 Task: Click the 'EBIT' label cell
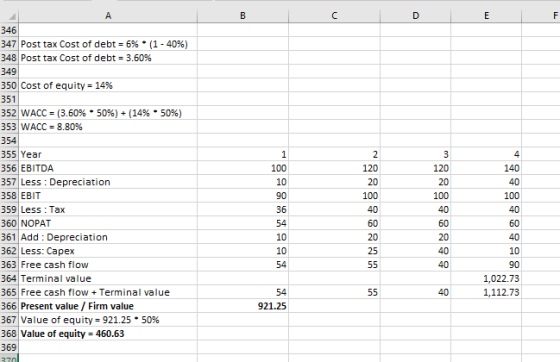point(108,196)
